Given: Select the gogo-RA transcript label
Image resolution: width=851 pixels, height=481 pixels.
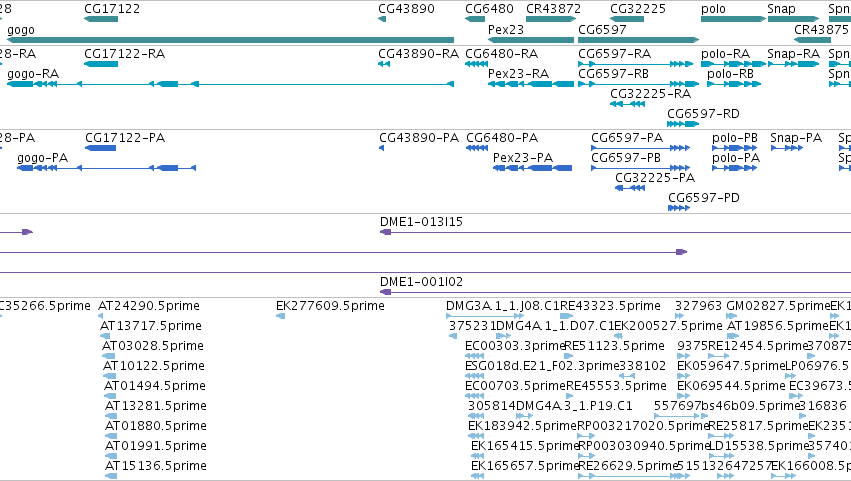Looking at the screenshot, I should pyautogui.click(x=33, y=74).
